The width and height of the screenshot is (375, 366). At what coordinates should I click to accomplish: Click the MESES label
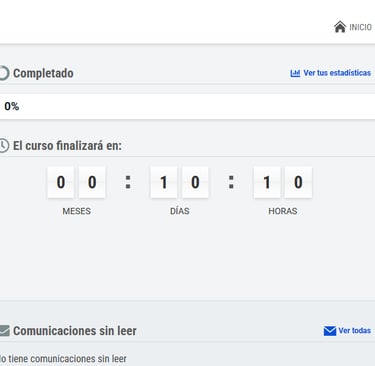click(x=77, y=211)
